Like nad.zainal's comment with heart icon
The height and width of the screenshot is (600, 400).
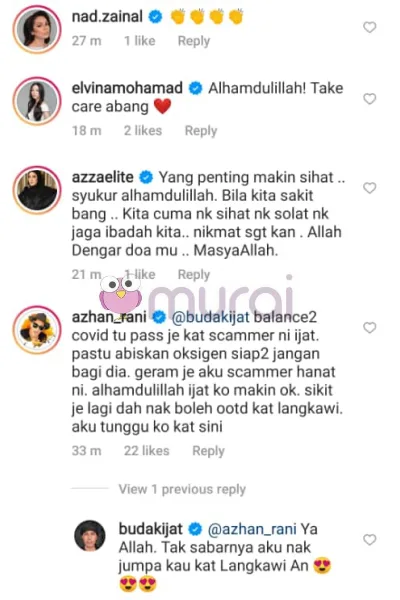tap(369, 27)
